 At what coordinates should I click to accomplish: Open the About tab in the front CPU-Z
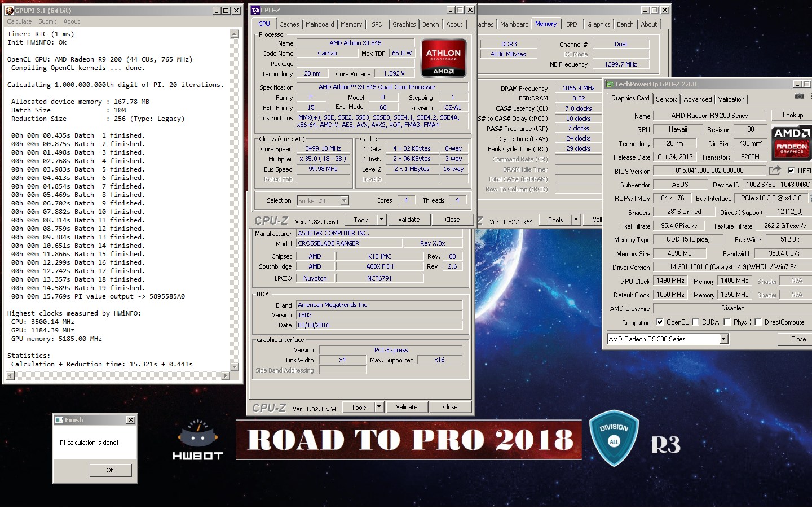click(x=454, y=24)
